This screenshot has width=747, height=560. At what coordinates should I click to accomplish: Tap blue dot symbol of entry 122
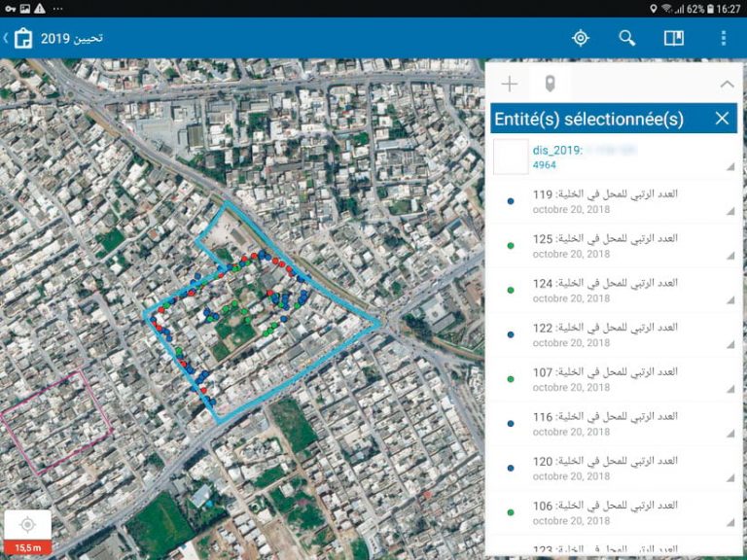511,334
